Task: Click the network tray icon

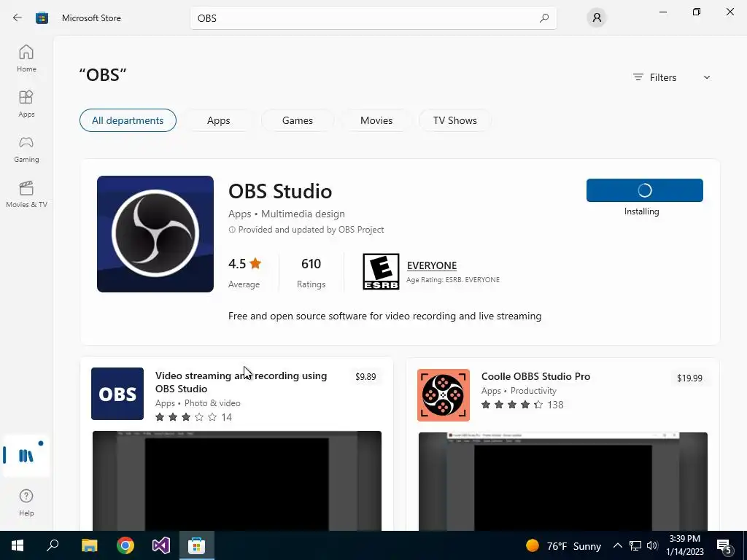Action: coord(635,545)
